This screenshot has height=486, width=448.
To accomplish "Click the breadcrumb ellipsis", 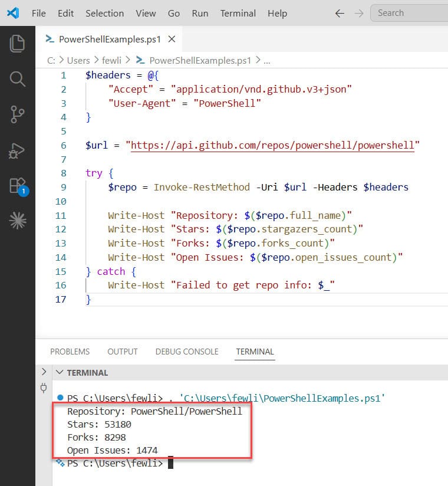I will [x=267, y=61].
